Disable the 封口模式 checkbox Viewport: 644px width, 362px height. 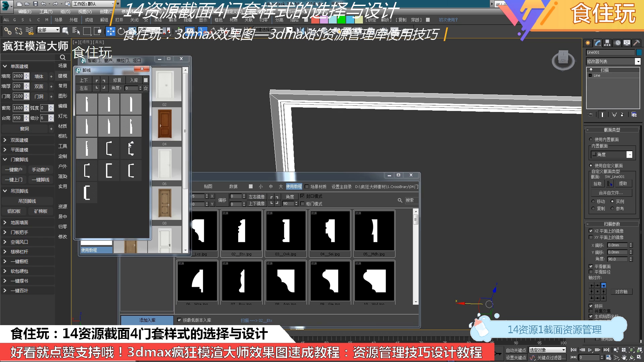(x=303, y=196)
